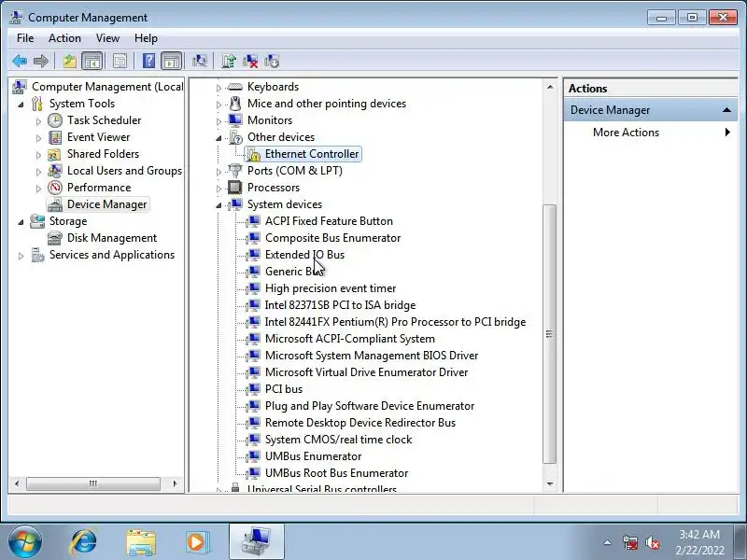747x560 pixels.
Task: Click the Mice and pointing devices icon
Action: (x=235, y=104)
